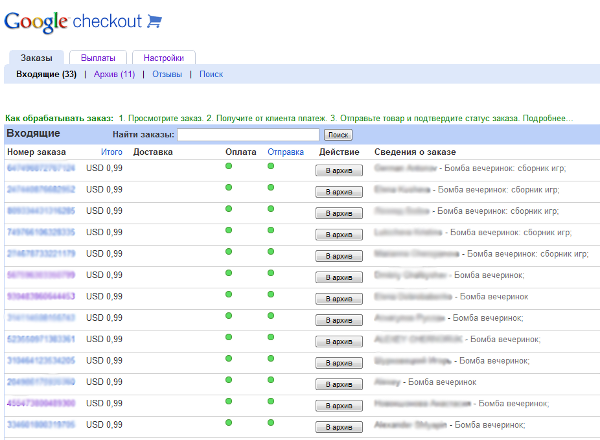Open order number starting with 314
The image size is (600, 440).
pyautogui.click(x=41, y=318)
